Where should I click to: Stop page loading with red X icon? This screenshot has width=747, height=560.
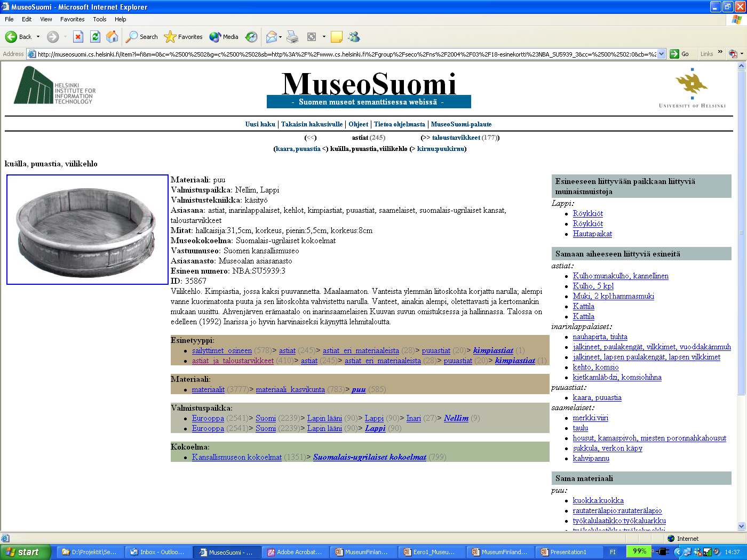point(78,37)
